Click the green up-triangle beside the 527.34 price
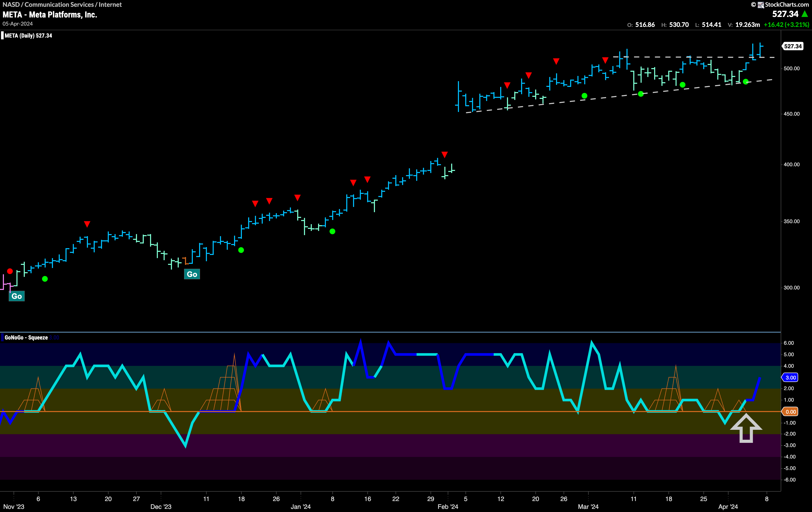The image size is (812, 512). click(x=805, y=14)
